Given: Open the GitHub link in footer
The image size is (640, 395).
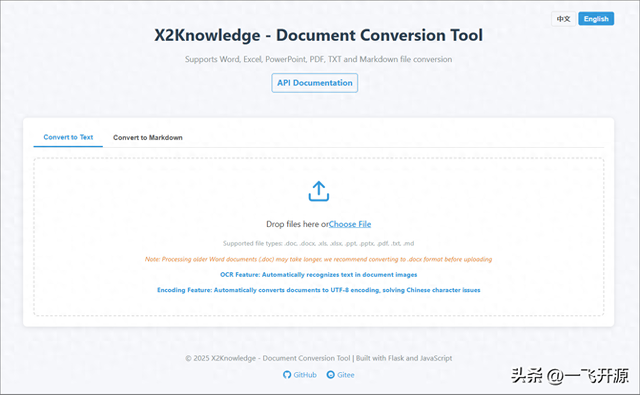Looking at the screenshot, I should click(300, 375).
